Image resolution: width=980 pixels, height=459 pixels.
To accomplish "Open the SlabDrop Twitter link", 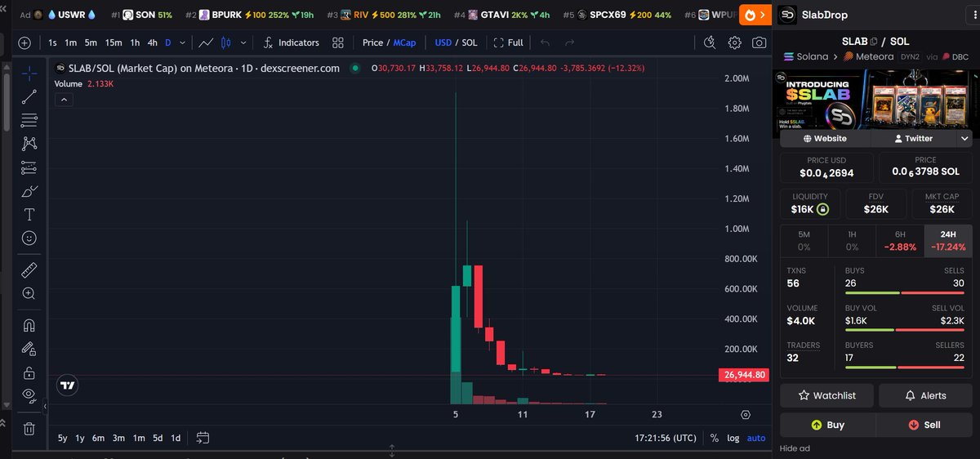I will [913, 139].
